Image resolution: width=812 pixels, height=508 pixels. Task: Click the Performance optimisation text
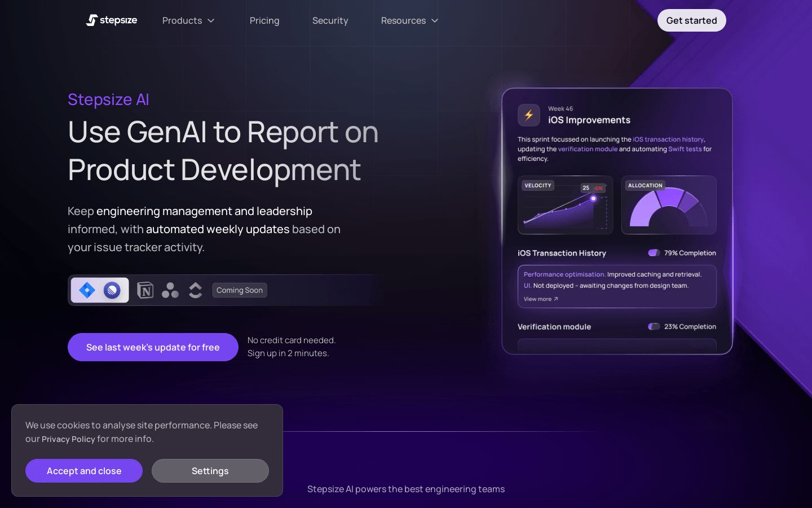(564, 274)
